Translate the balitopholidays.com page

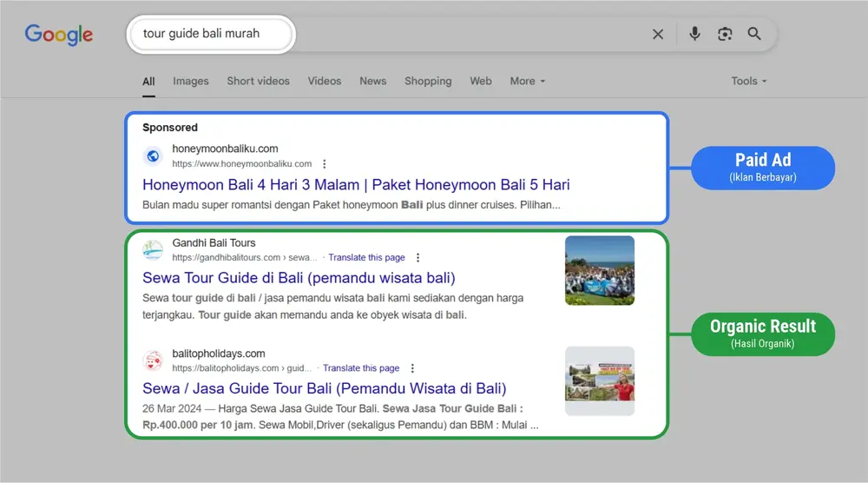coord(361,368)
